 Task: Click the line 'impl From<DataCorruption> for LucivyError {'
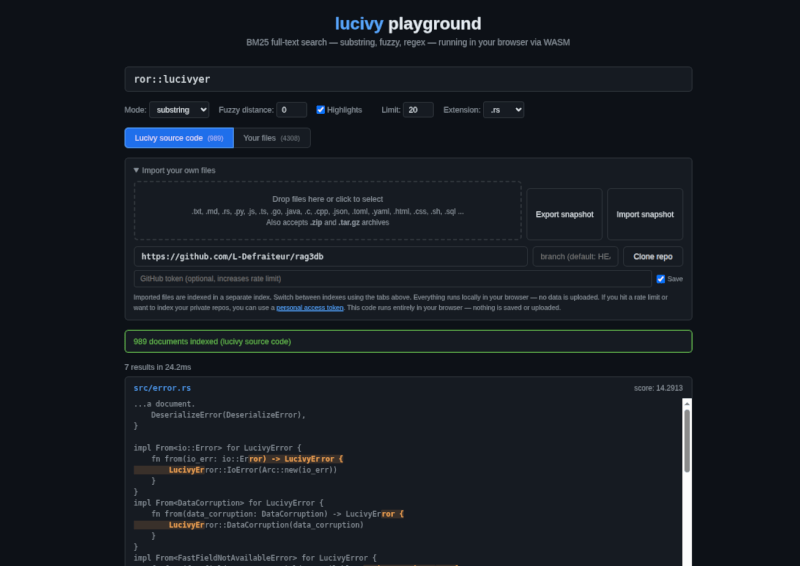click(229, 503)
